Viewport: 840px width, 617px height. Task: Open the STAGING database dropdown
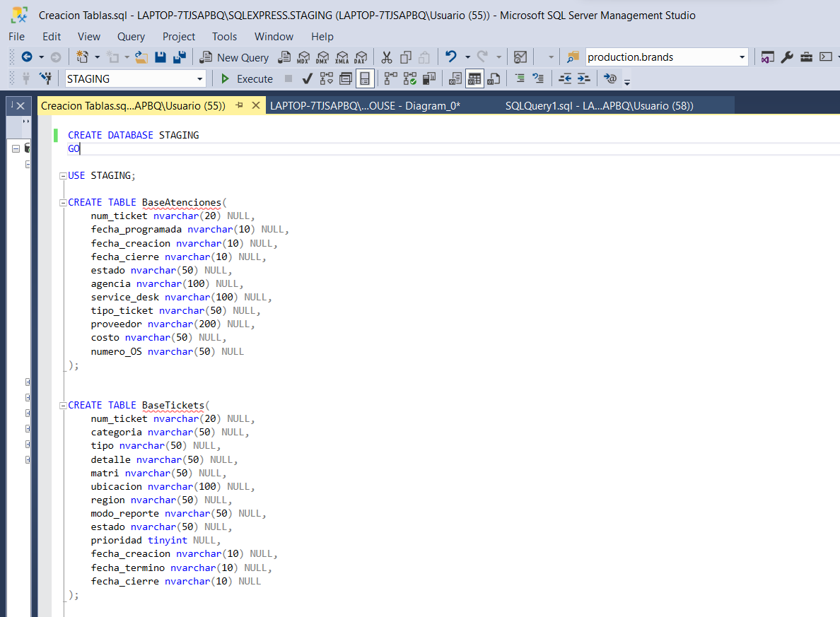click(x=200, y=78)
